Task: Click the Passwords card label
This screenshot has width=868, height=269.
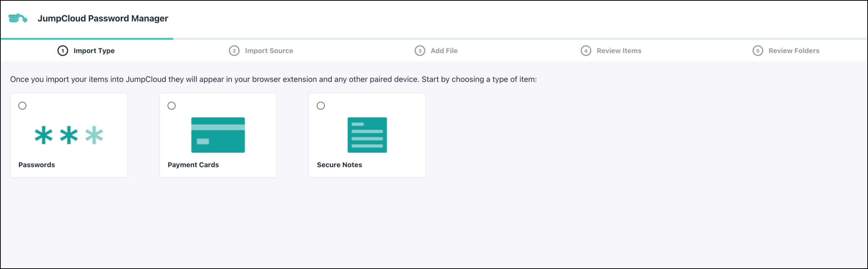Action: [x=36, y=165]
